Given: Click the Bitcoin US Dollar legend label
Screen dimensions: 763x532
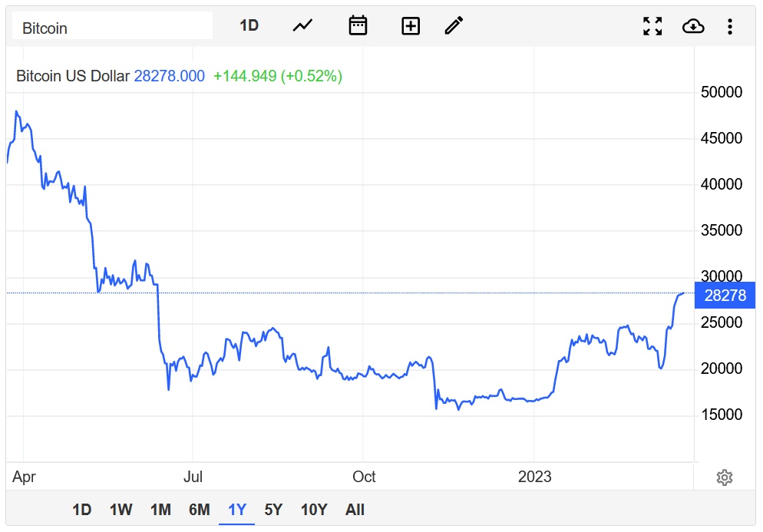Looking at the screenshot, I should 73,76.
